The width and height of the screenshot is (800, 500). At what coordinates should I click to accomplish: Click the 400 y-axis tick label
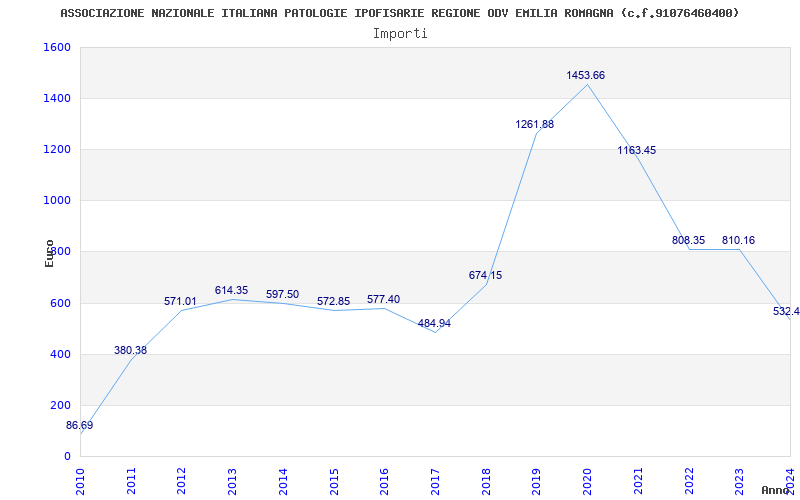click(x=60, y=354)
